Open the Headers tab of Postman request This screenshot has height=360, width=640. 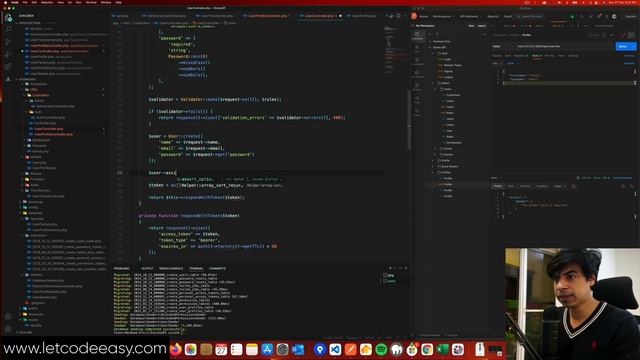coord(521,56)
